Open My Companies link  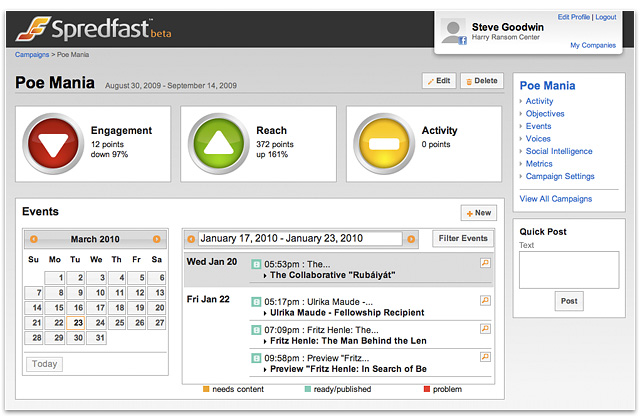click(x=593, y=45)
